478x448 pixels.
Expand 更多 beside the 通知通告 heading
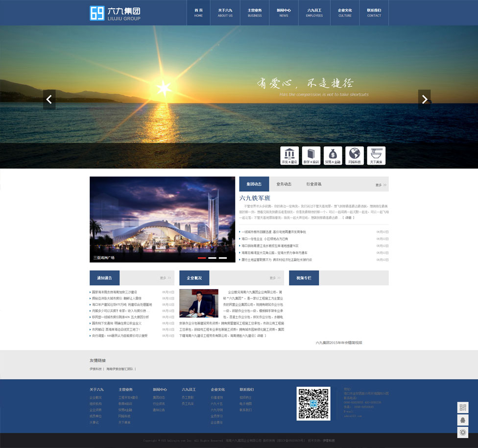[165, 278]
